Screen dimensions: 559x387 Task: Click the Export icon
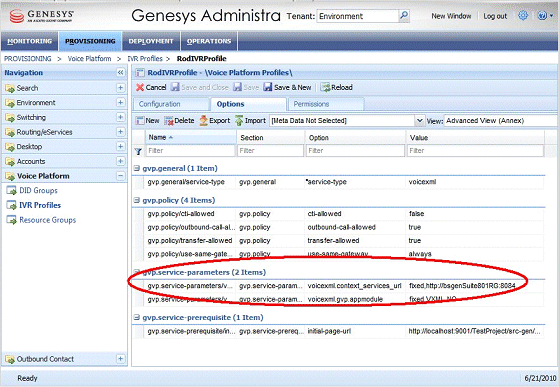coord(204,120)
